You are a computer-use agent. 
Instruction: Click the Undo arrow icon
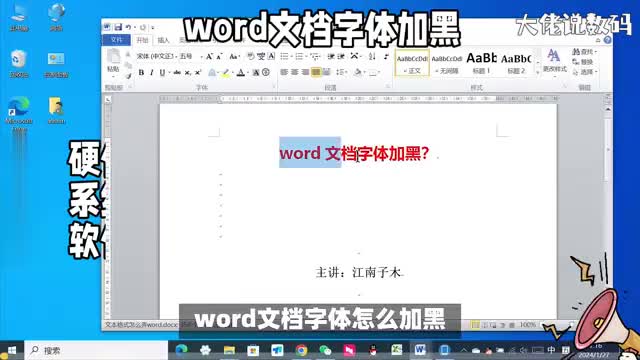[x=128, y=27]
